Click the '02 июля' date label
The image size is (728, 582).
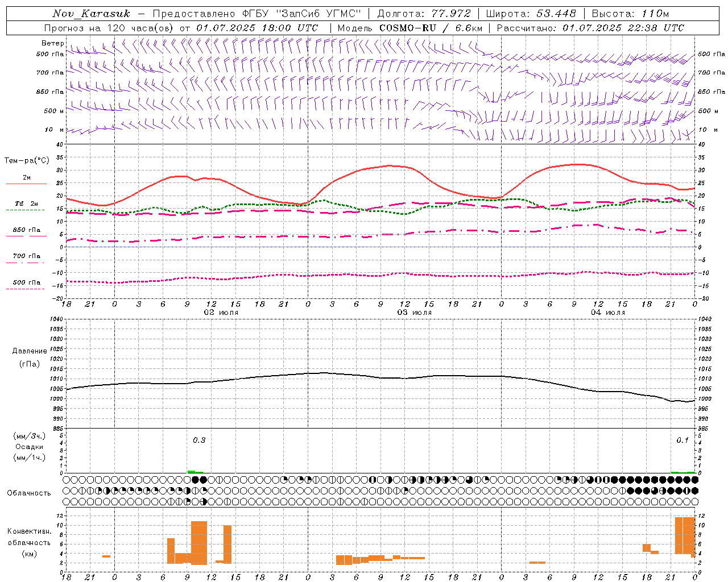(x=221, y=313)
